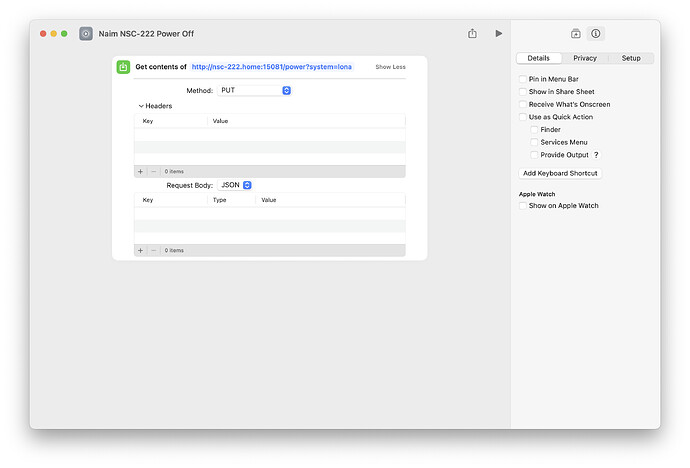Remove request body item with minus button
690x468 pixels.
pyautogui.click(x=153, y=250)
